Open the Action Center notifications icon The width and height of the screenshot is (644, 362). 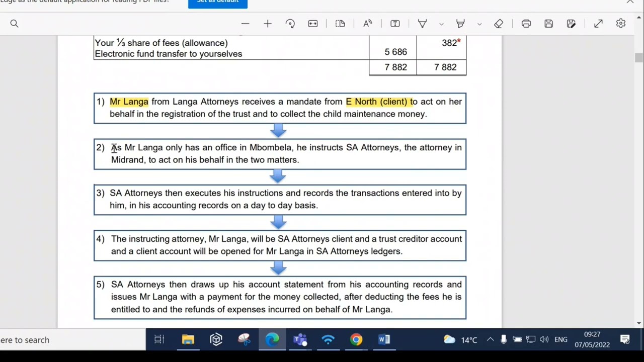point(625,340)
